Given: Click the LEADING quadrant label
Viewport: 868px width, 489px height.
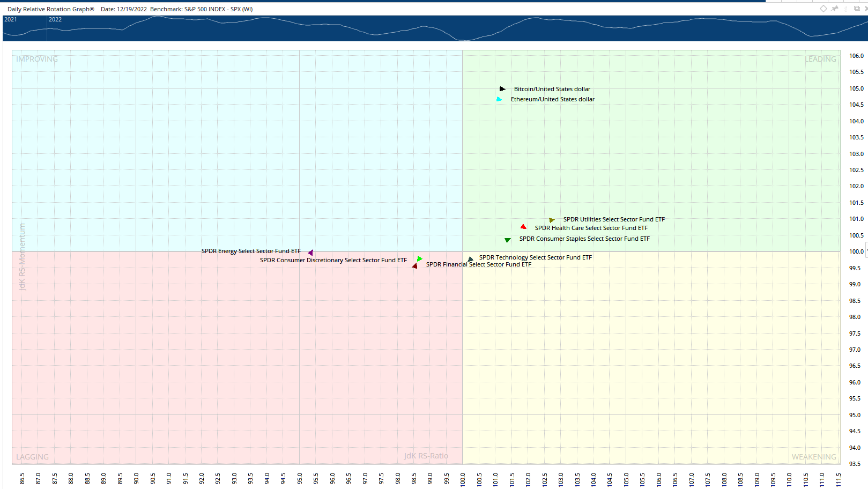Looking at the screenshot, I should click(x=820, y=59).
